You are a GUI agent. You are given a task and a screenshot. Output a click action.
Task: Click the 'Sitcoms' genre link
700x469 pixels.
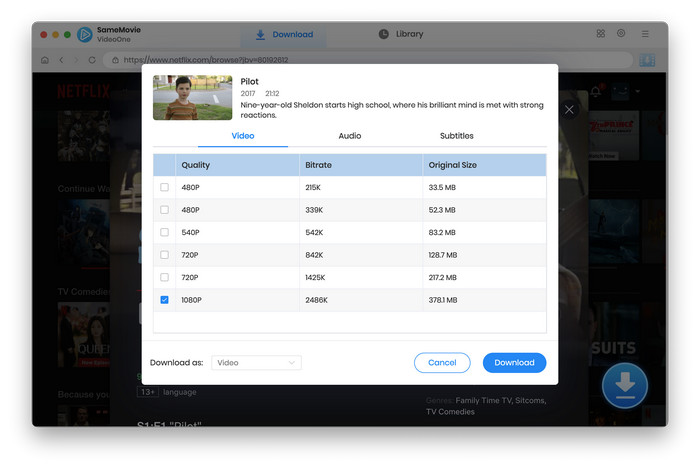point(530,400)
